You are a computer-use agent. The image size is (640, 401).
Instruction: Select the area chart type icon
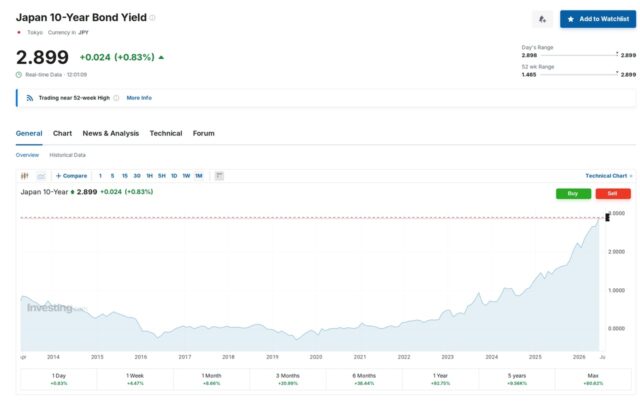click(41, 176)
